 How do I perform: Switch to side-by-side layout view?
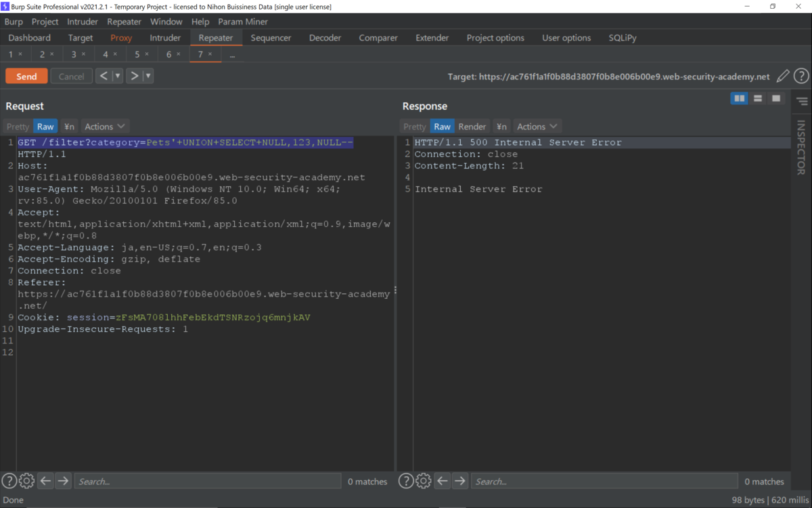(x=740, y=99)
